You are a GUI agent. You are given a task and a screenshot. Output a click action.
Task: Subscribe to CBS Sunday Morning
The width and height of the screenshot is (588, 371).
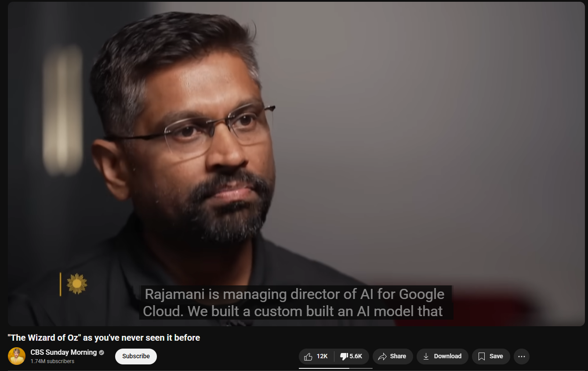point(136,356)
